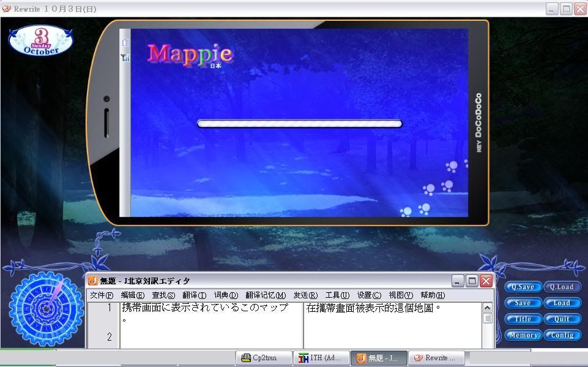Click the Mappie loading progress bar

click(x=299, y=124)
